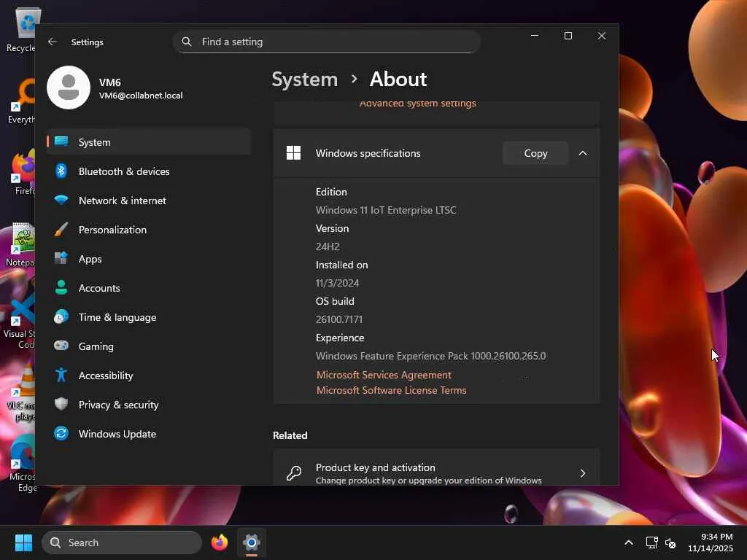Click the search magnifier icon in Settings
Screen dimensions: 747x560
(187, 42)
